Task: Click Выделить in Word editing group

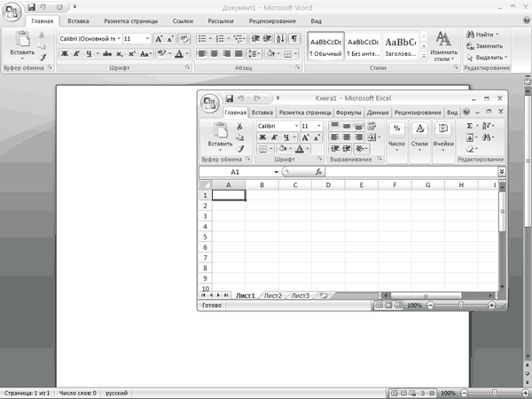Action: click(x=487, y=58)
